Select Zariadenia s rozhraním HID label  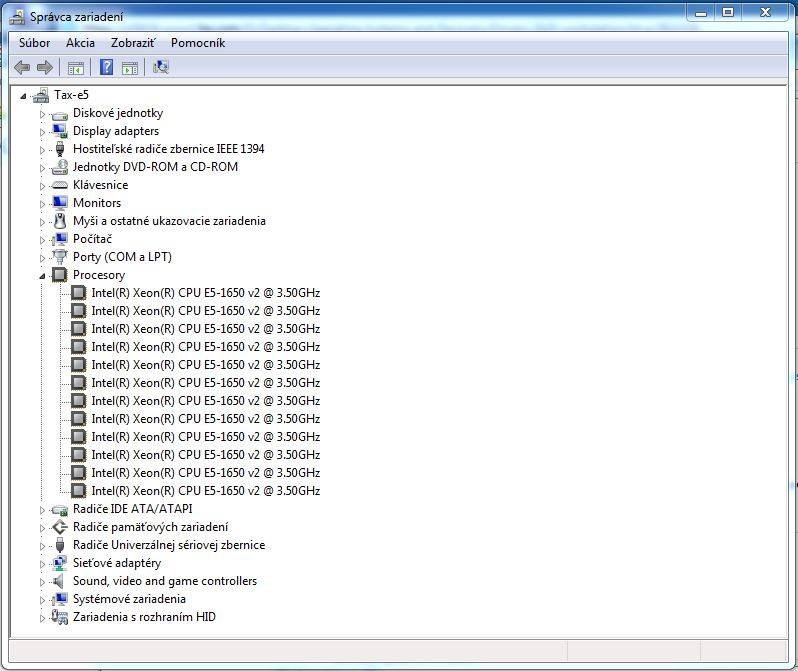point(144,617)
